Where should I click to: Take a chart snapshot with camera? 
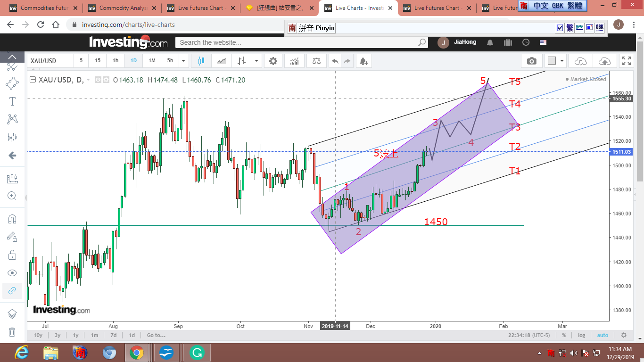pyautogui.click(x=531, y=61)
